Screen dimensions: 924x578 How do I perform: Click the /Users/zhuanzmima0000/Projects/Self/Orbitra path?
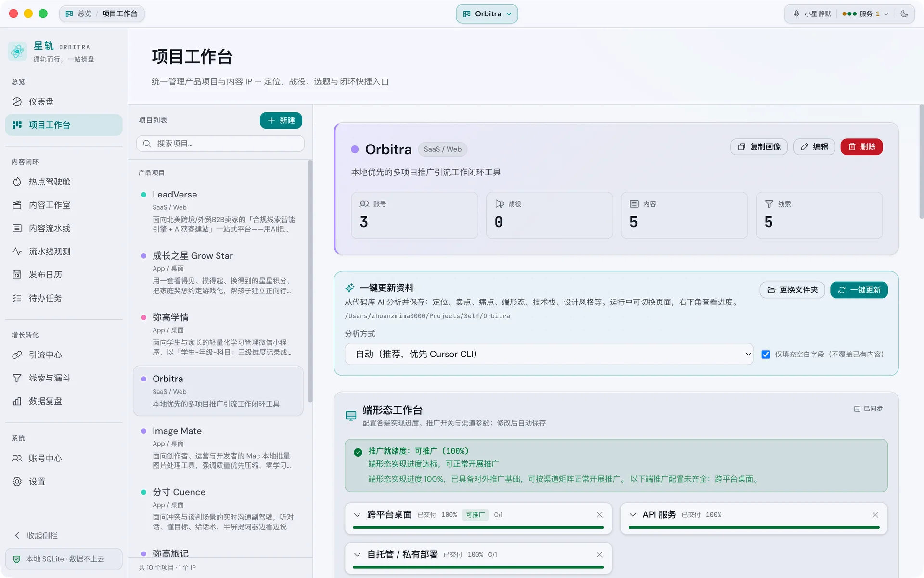point(427,316)
